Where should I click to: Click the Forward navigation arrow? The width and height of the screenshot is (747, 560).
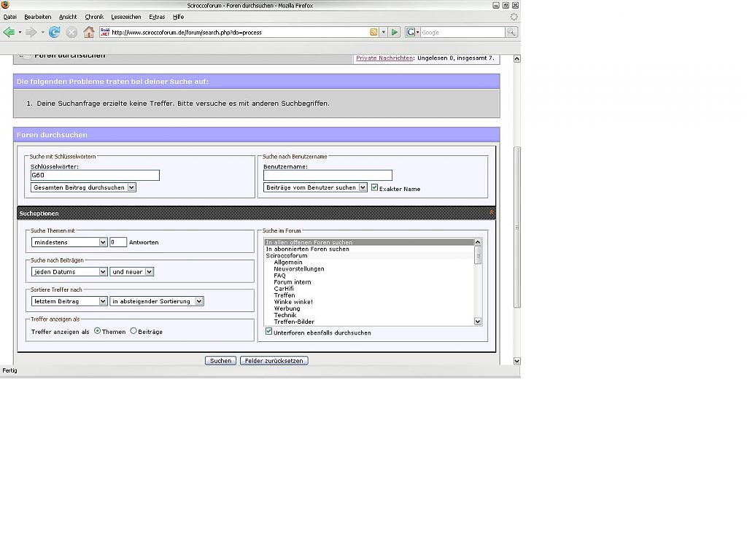point(31,32)
